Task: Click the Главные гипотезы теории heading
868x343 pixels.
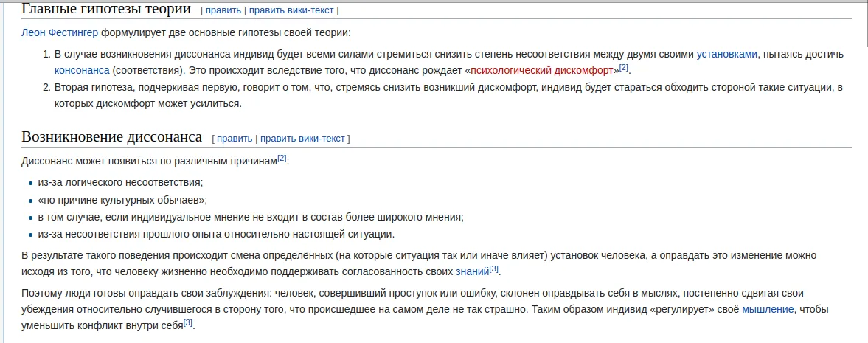Action: (x=106, y=9)
